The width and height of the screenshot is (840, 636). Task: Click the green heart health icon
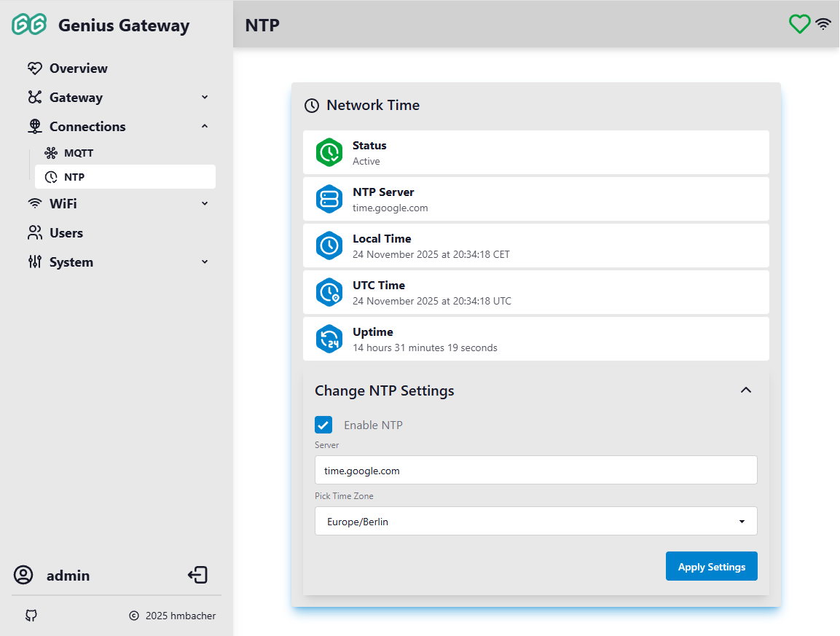799,24
